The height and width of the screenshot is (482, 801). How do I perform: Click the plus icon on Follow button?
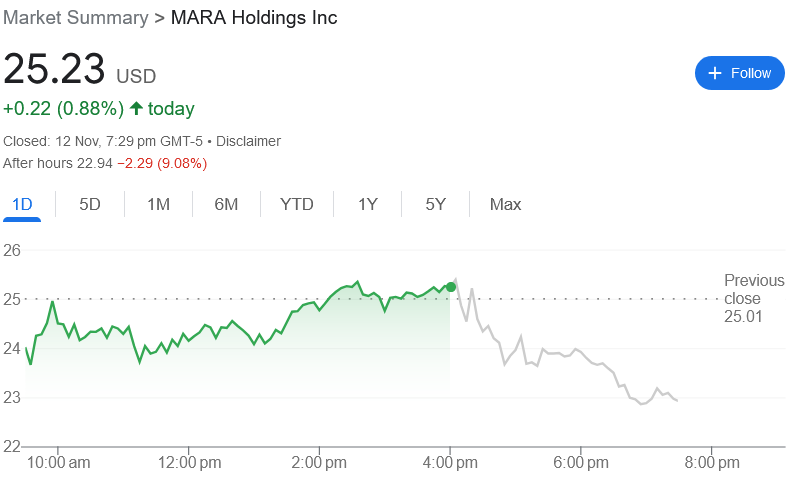click(x=715, y=73)
